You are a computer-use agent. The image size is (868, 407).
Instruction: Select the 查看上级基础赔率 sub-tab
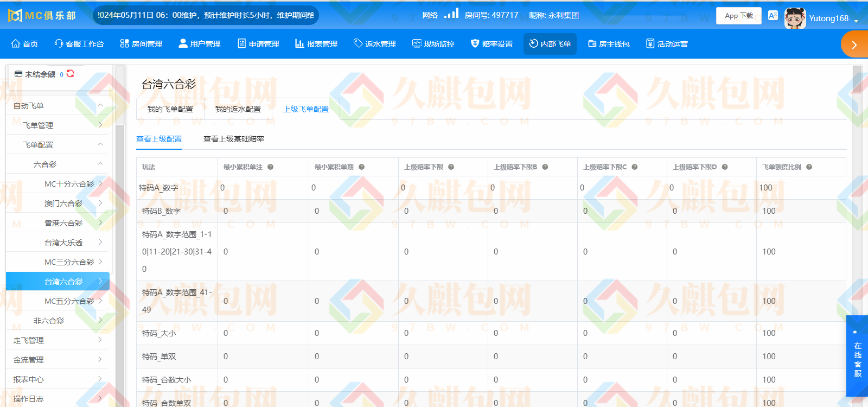click(234, 139)
